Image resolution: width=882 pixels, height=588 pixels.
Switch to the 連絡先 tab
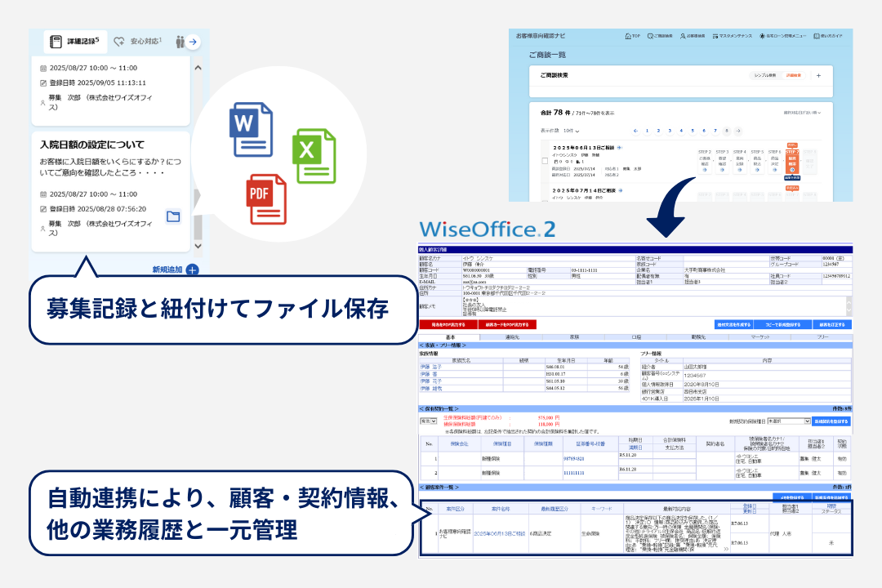pyautogui.click(x=514, y=337)
